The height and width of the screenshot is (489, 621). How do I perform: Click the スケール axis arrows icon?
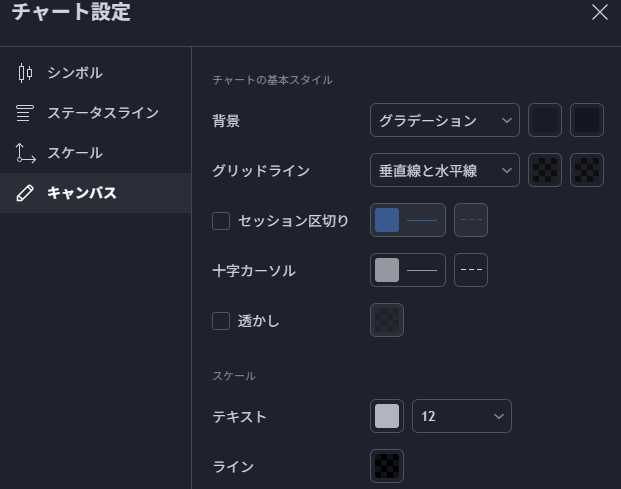(x=25, y=153)
